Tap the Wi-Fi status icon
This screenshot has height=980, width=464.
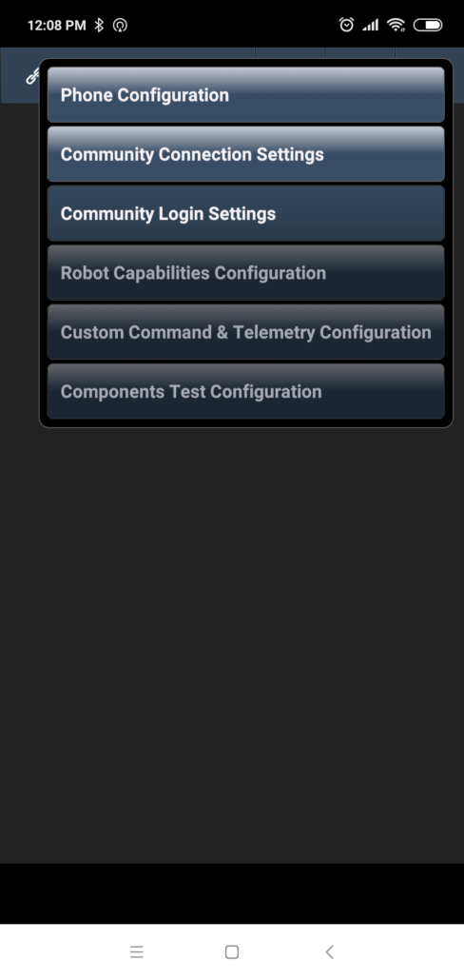pyautogui.click(x=396, y=25)
